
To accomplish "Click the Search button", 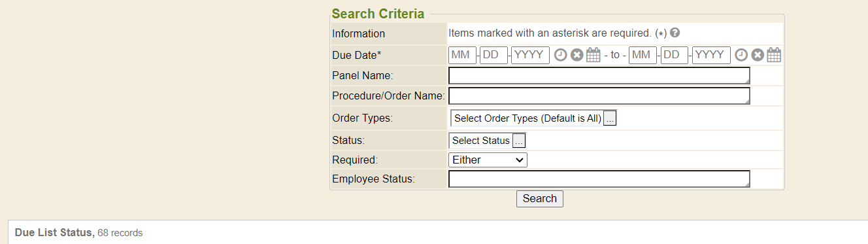I will tap(539, 199).
